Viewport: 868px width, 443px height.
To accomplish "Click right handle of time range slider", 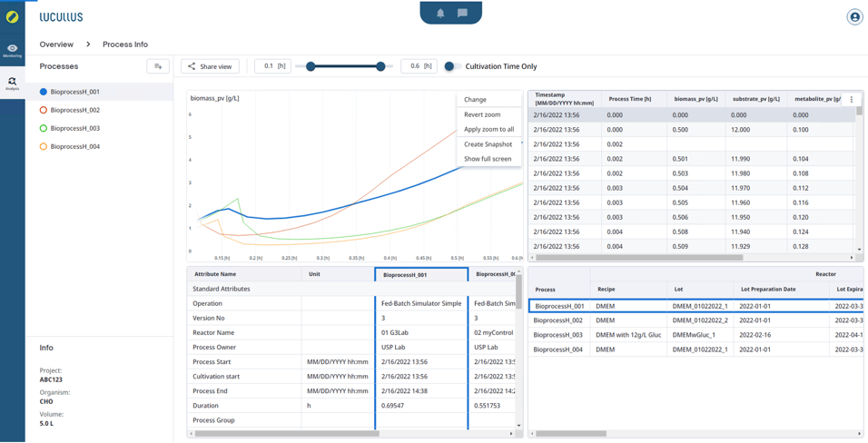I will coord(380,66).
